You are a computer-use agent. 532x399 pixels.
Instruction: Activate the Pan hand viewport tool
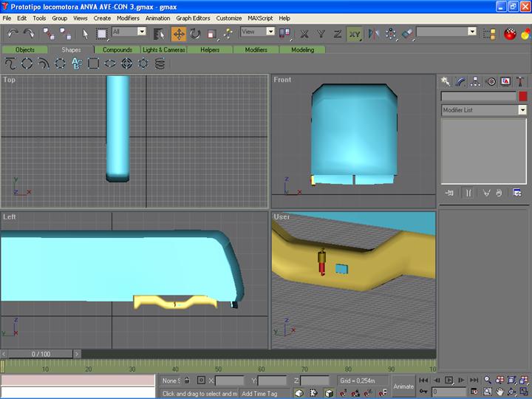(500, 392)
